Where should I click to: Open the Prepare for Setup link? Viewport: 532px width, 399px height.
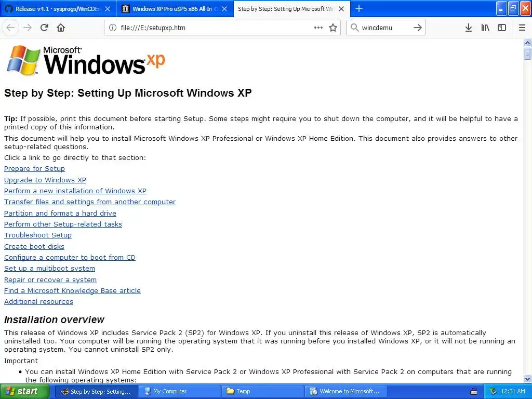(34, 169)
